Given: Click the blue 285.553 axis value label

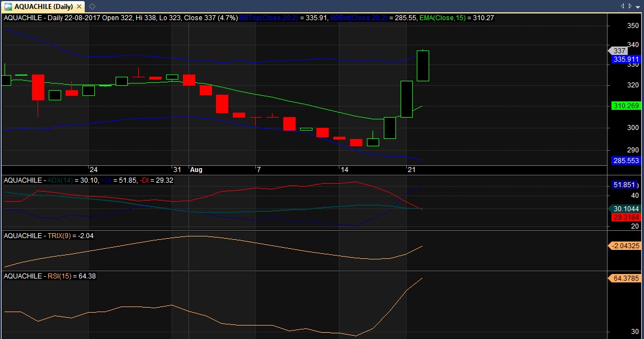Looking at the screenshot, I should coord(626,161).
